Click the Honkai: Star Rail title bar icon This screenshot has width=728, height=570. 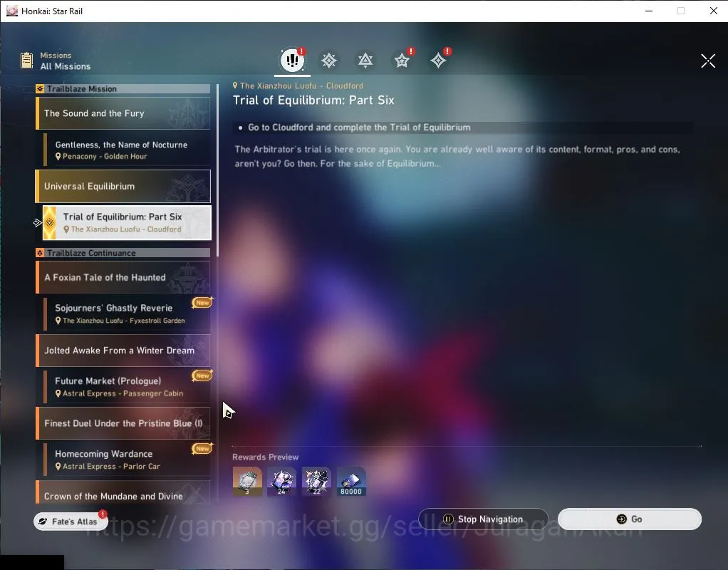click(11, 11)
